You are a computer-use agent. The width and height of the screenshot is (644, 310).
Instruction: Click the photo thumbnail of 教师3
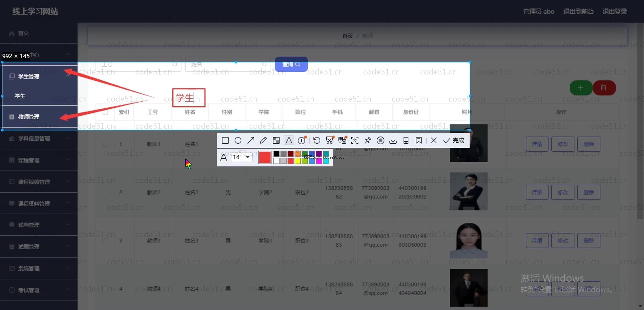(469, 240)
